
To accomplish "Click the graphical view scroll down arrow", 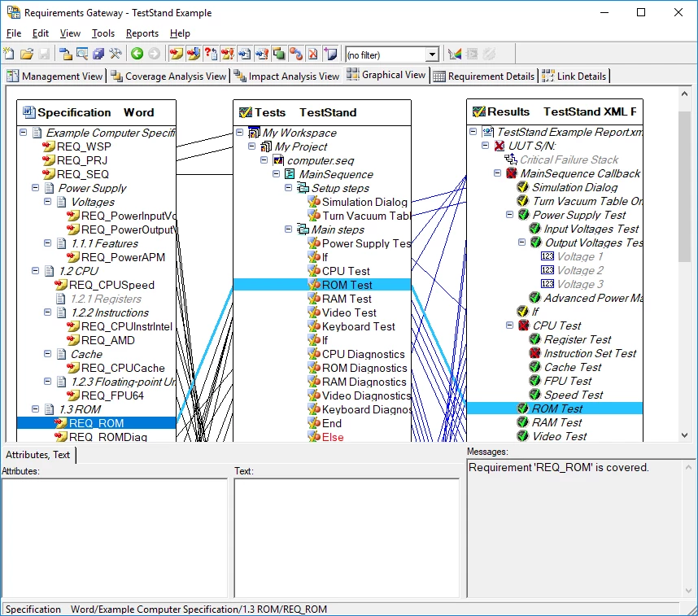I will click(684, 435).
